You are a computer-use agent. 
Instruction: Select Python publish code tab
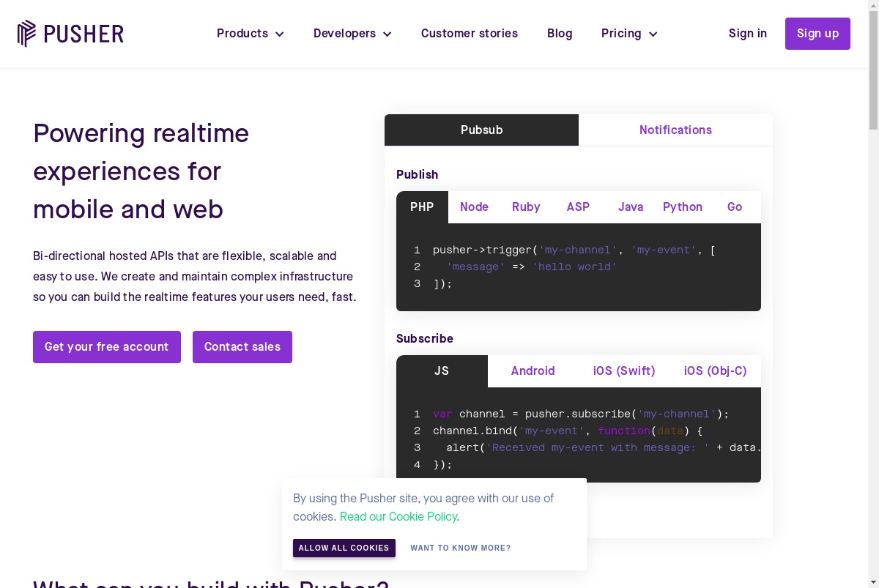[683, 207]
